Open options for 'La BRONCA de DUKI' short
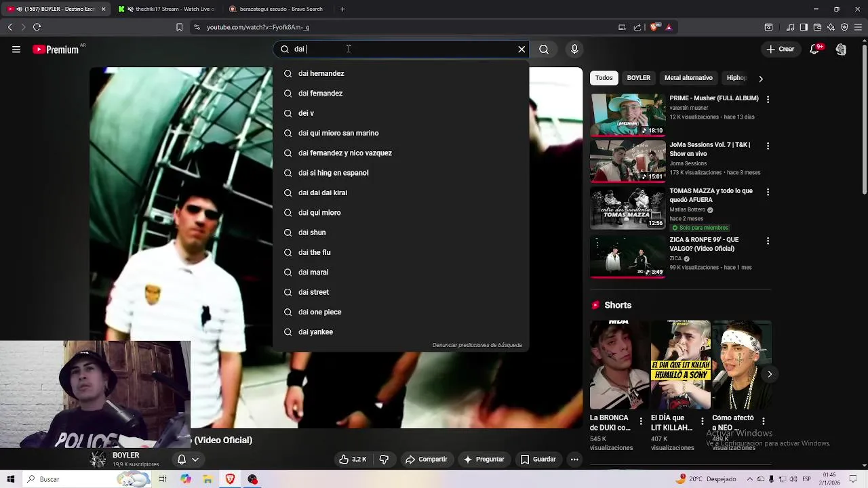The height and width of the screenshot is (488, 868). (641, 421)
